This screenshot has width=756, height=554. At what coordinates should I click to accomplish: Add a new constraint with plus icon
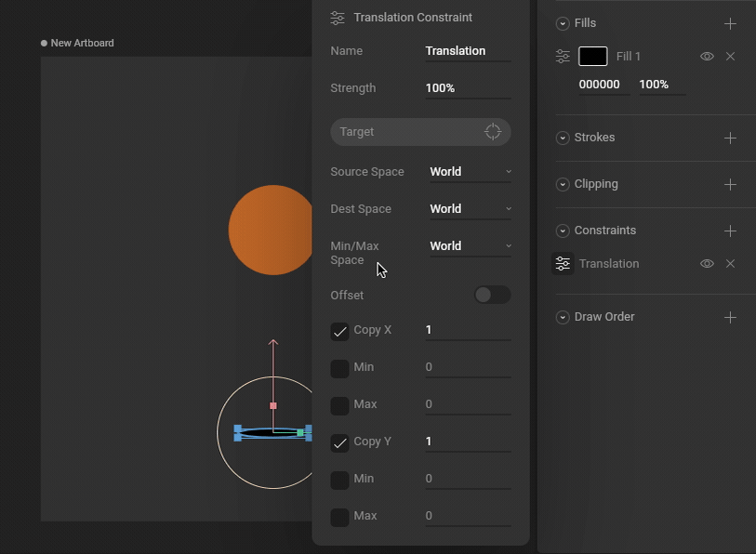[730, 231]
